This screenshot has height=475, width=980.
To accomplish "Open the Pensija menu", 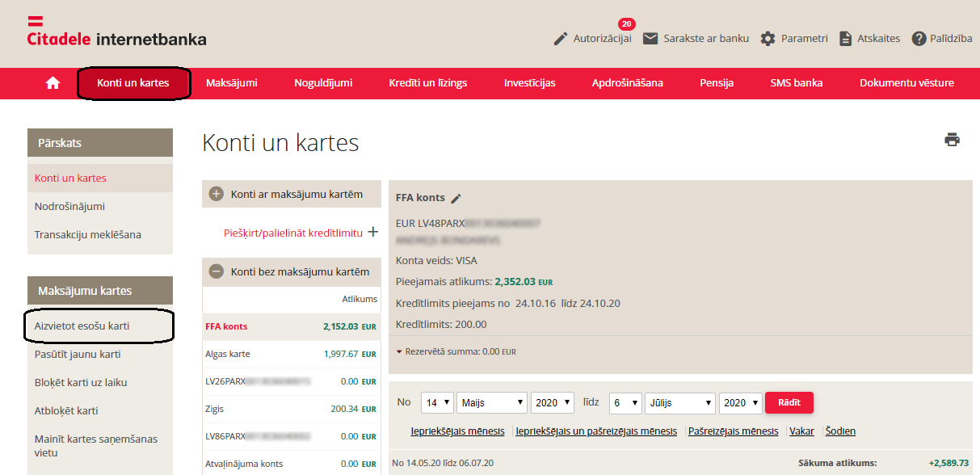I will [x=717, y=83].
